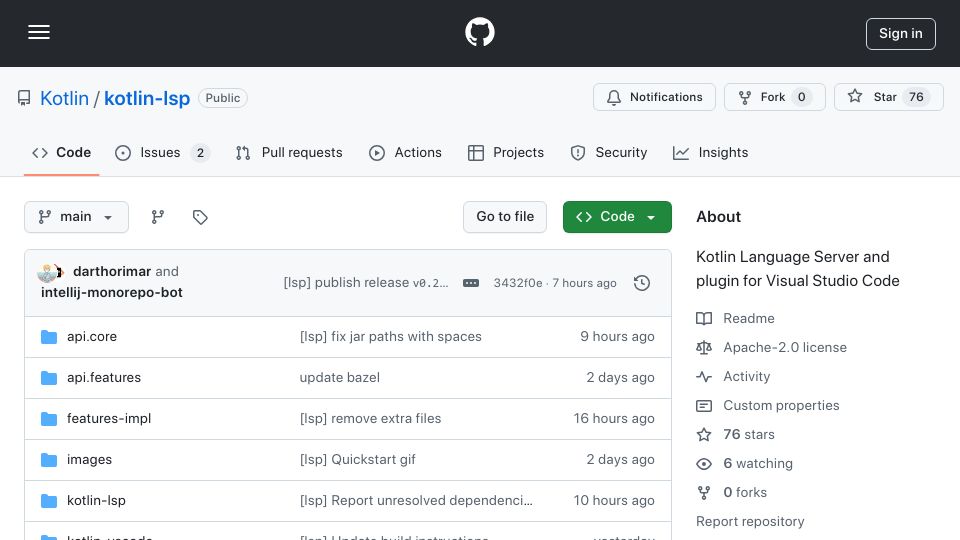View commit history clock icon
The width and height of the screenshot is (960, 540).
[x=642, y=283]
